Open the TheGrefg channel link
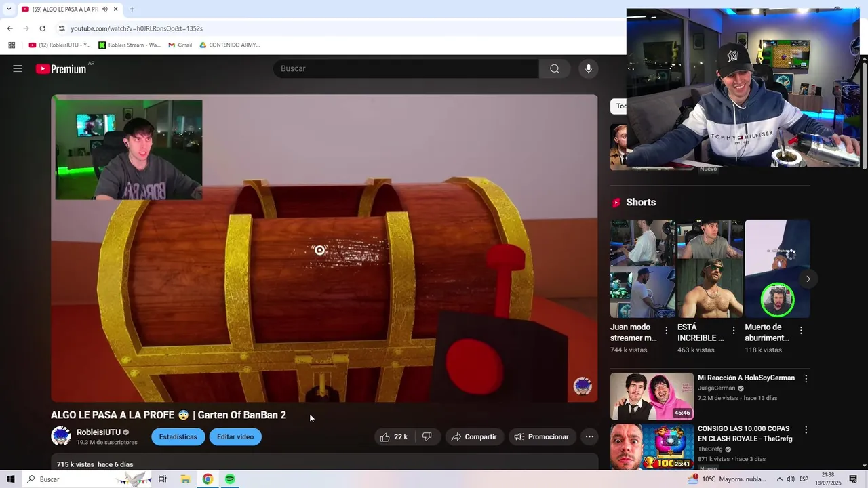 click(710, 449)
